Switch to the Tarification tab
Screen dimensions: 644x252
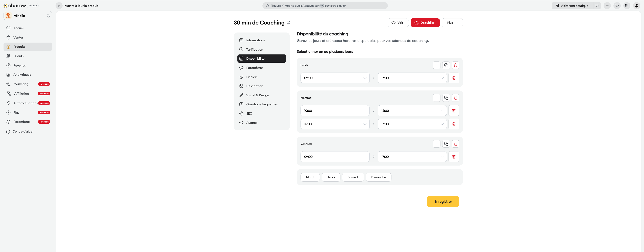coord(255,49)
